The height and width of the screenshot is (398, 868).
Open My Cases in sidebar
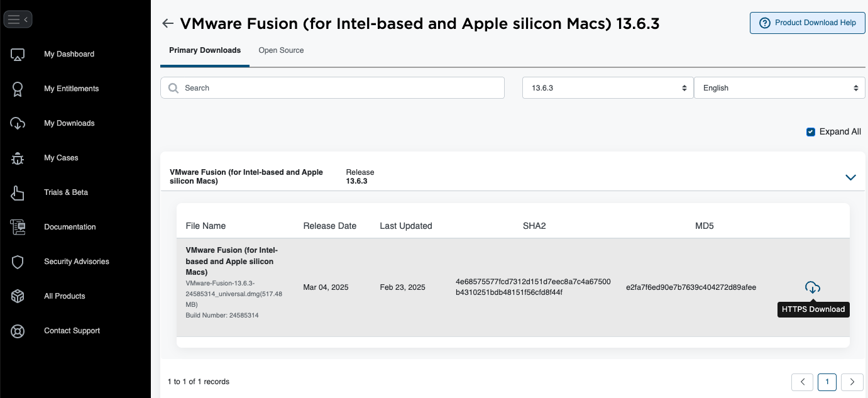61,158
